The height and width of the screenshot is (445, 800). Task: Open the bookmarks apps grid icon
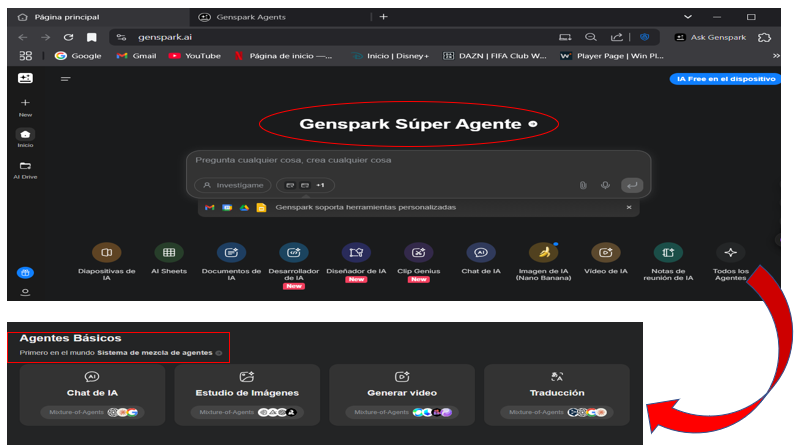click(26, 56)
